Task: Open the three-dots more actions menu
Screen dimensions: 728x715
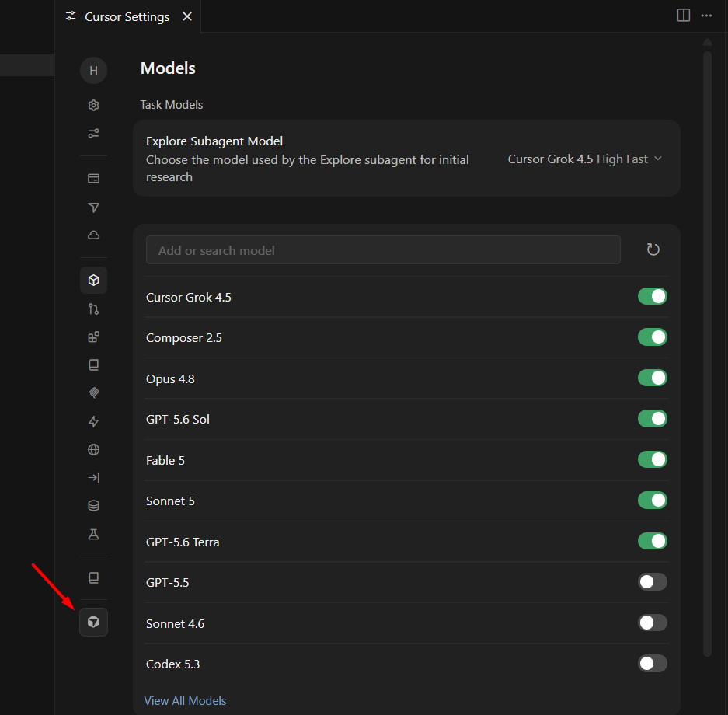Action: pos(707,16)
